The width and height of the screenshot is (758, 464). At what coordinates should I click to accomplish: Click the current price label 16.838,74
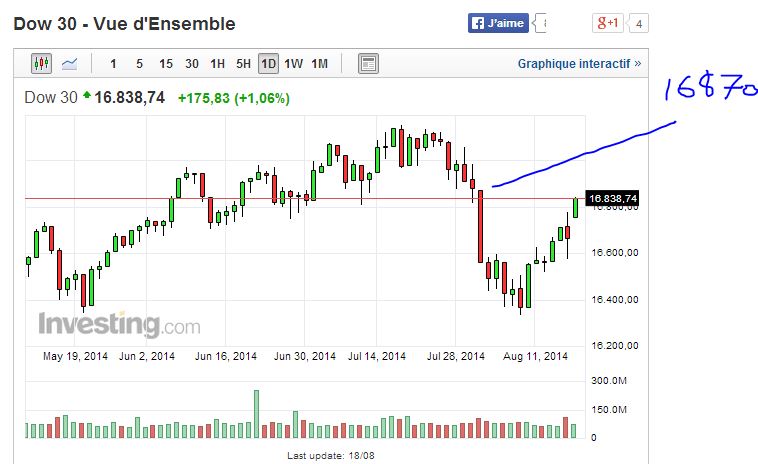611,199
